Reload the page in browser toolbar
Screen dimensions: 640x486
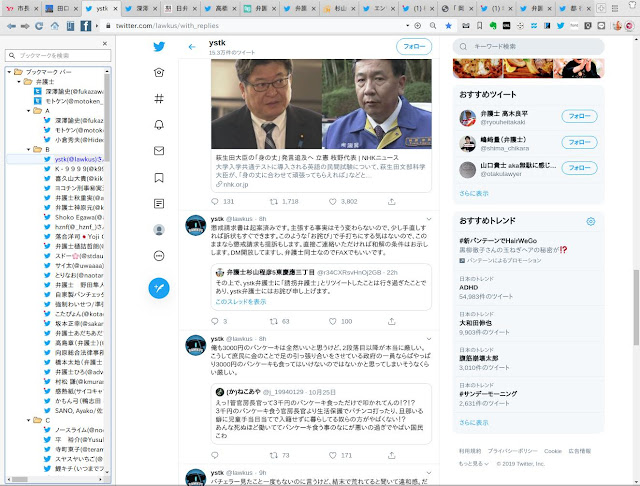(39, 26)
